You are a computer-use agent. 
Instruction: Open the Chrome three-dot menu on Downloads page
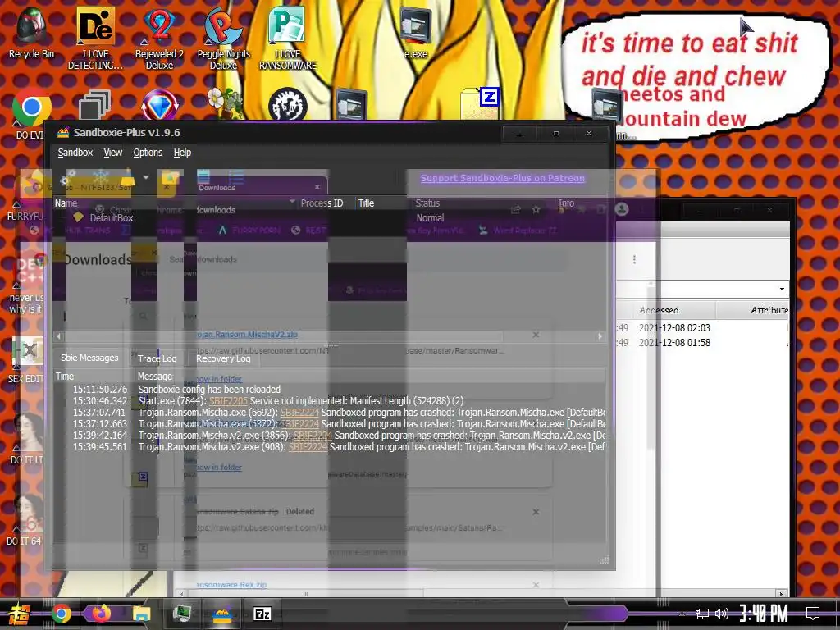634,259
